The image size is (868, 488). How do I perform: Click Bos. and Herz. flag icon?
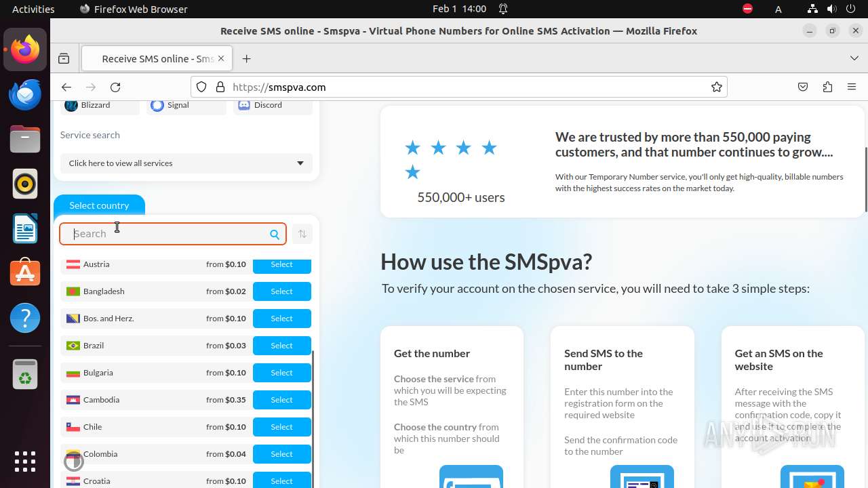73,319
